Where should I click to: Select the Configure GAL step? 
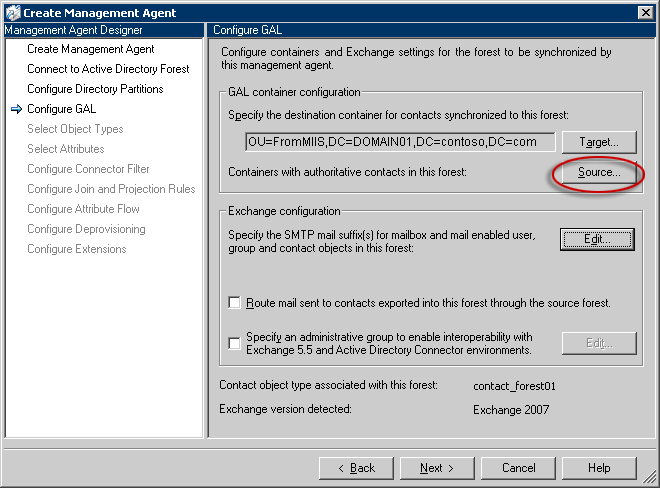61,109
